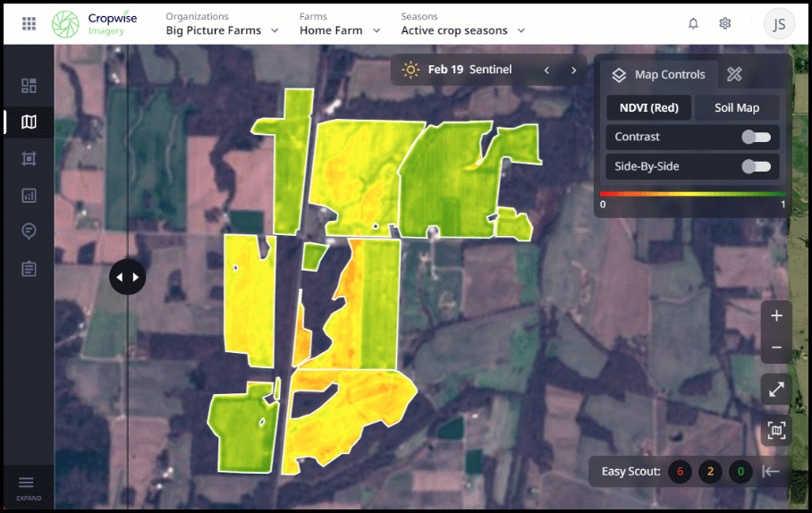Viewport: 812px width, 513px height.
Task: Expand the Active crop seasons dropdown
Action: [462, 30]
